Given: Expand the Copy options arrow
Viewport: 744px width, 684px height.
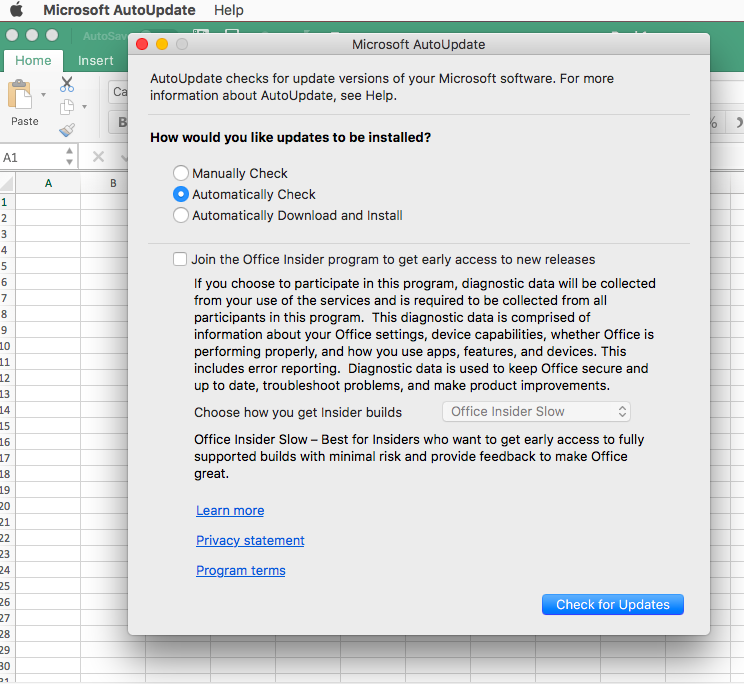Looking at the screenshot, I should point(84,107).
